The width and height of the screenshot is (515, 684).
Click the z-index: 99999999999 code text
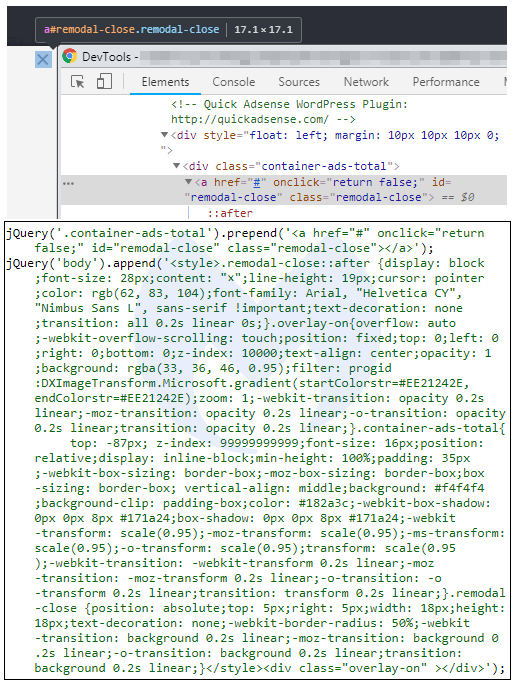(227, 443)
